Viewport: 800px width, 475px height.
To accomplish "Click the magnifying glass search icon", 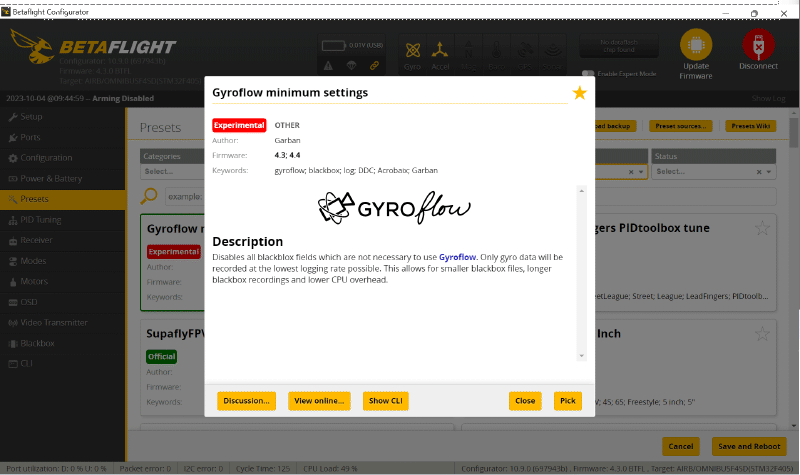I will (150, 197).
